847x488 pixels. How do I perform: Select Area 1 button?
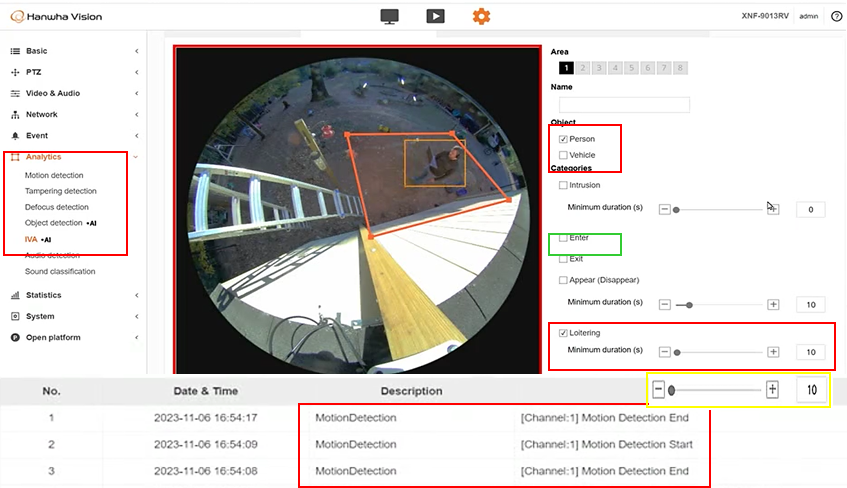566,68
